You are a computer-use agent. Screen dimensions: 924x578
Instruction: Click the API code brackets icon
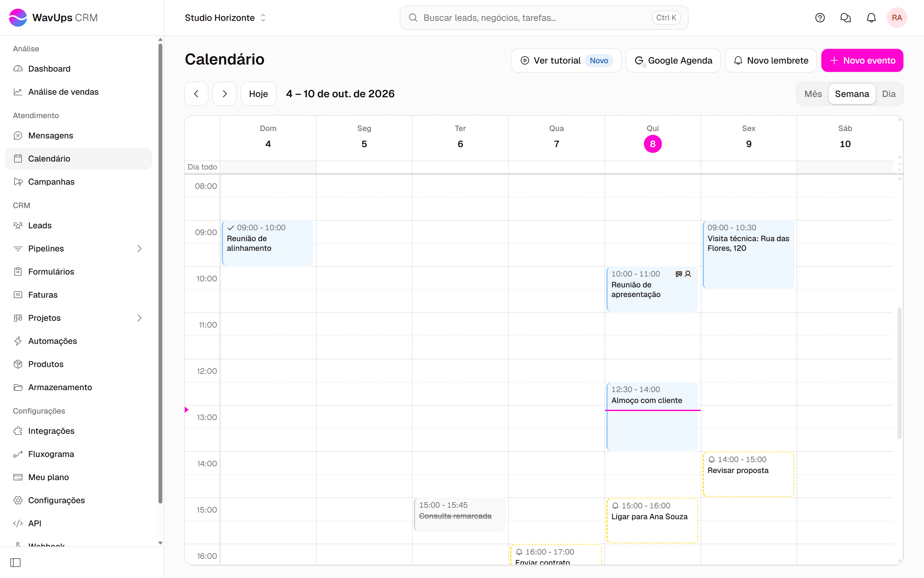[x=18, y=523]
